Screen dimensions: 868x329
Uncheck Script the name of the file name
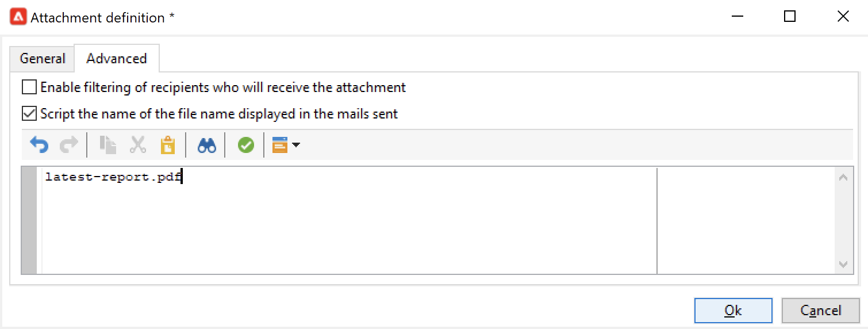[x=29, y=113]
